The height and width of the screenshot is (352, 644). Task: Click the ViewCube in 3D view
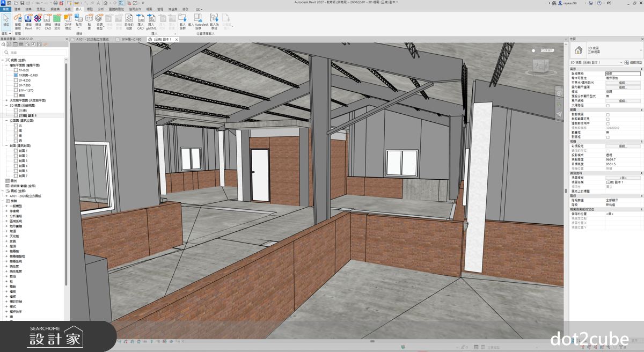click(538, 65)
